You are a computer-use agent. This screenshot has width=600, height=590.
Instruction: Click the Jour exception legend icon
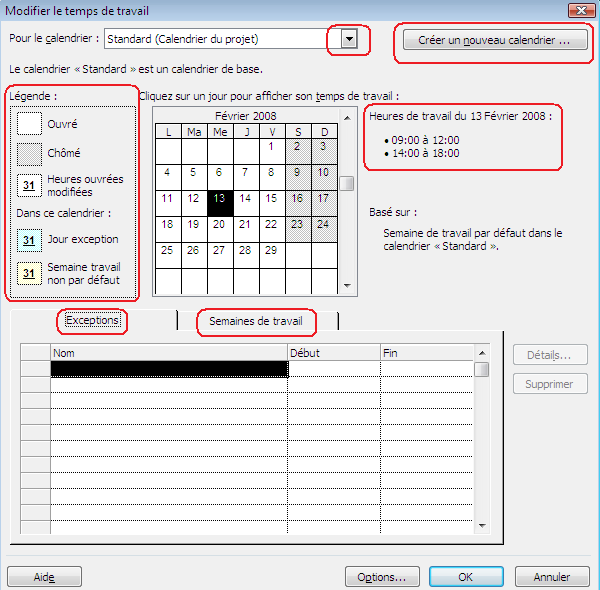pos(30,240)
